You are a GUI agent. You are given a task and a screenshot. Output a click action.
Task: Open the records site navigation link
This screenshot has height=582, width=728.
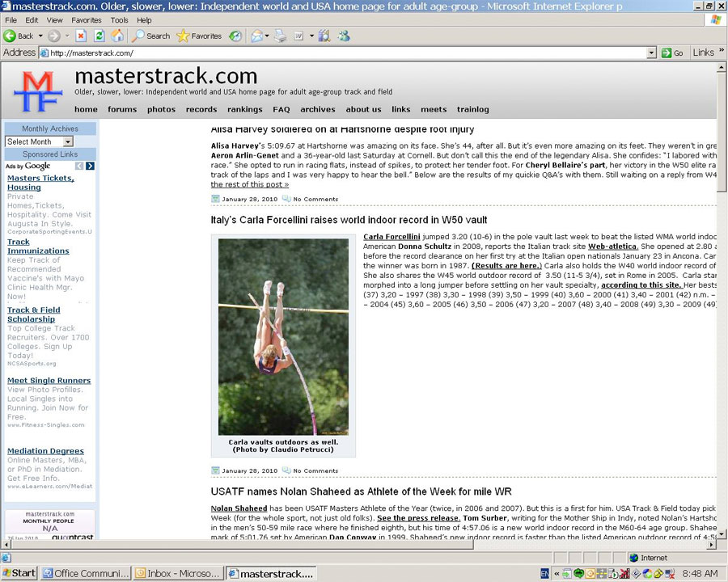coord(201,110)
